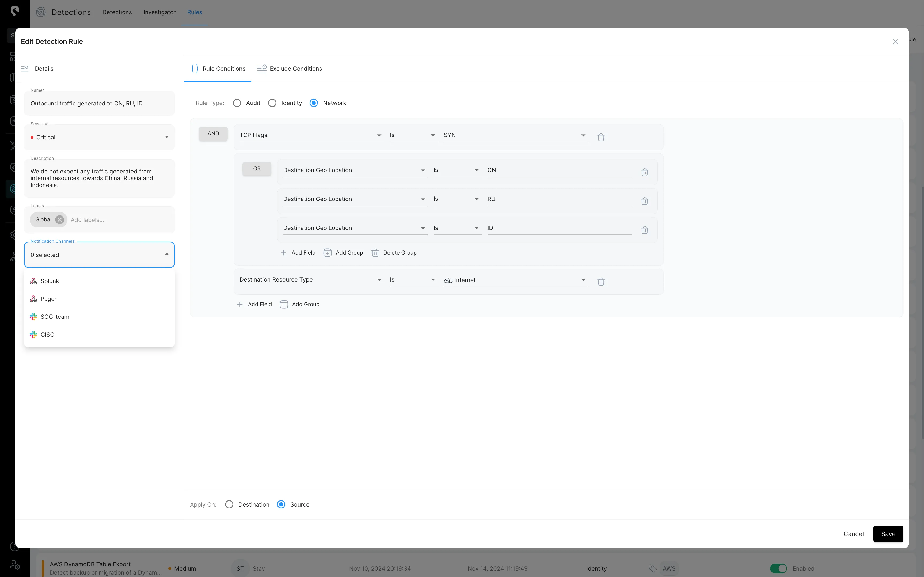Image resolution: width=924 pixels, height=577 pixels.
Task: Click the Details panel icon
Action: 25,69
